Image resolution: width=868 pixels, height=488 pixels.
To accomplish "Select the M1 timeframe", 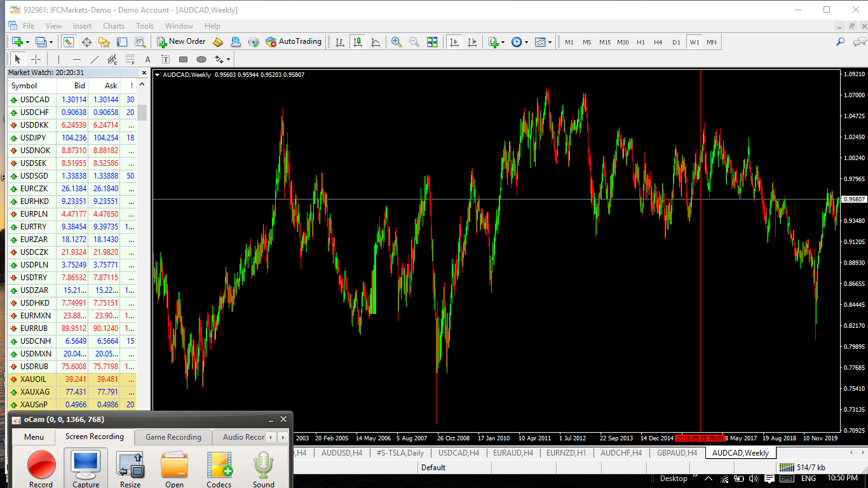I will click(x=569, y=42).
